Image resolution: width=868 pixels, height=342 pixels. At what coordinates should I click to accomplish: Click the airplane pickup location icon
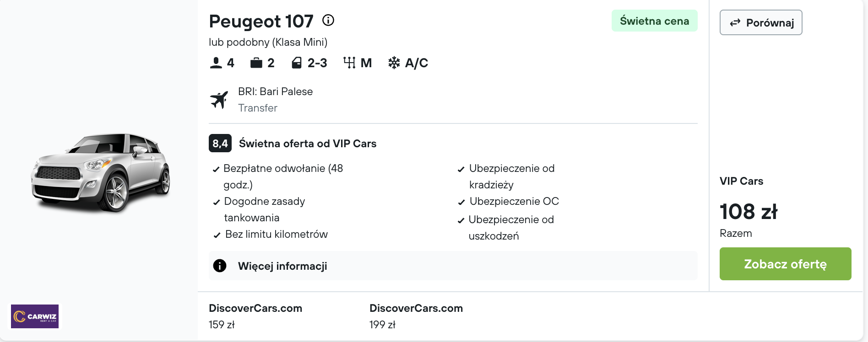point(219,100)
